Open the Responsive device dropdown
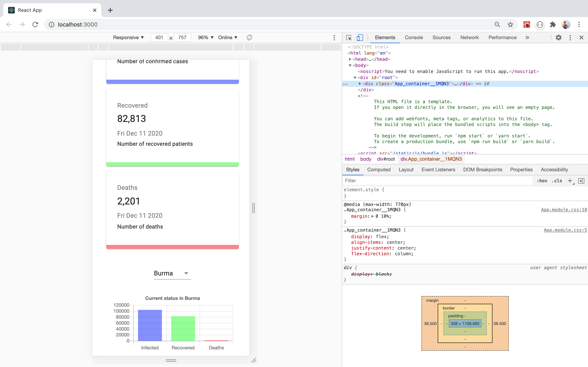588x367 pixels. [128, 38]
